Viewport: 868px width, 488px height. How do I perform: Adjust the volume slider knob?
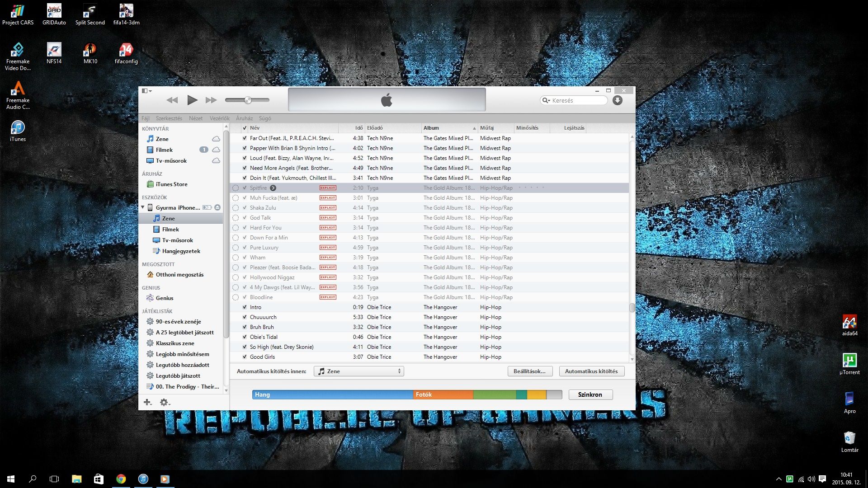[x=248, y=100]
